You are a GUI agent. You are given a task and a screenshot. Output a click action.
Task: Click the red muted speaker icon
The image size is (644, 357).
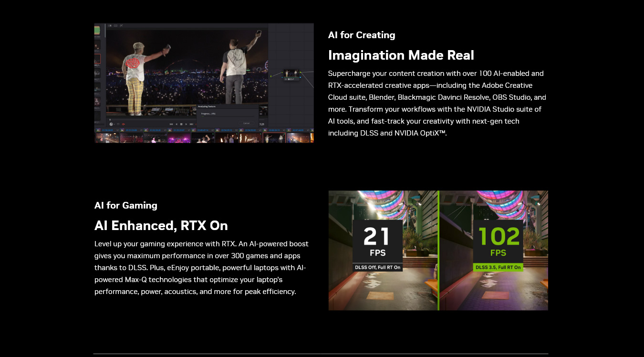click(124, 124)
